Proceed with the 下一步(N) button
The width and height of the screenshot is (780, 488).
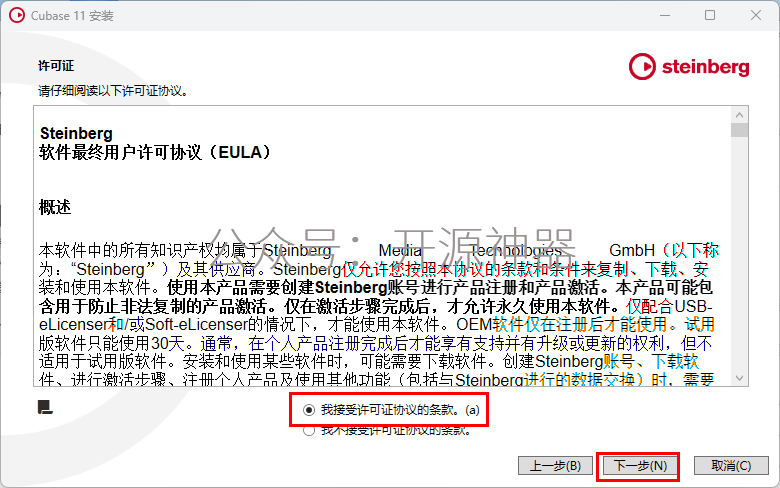click(x=640, y=466)
